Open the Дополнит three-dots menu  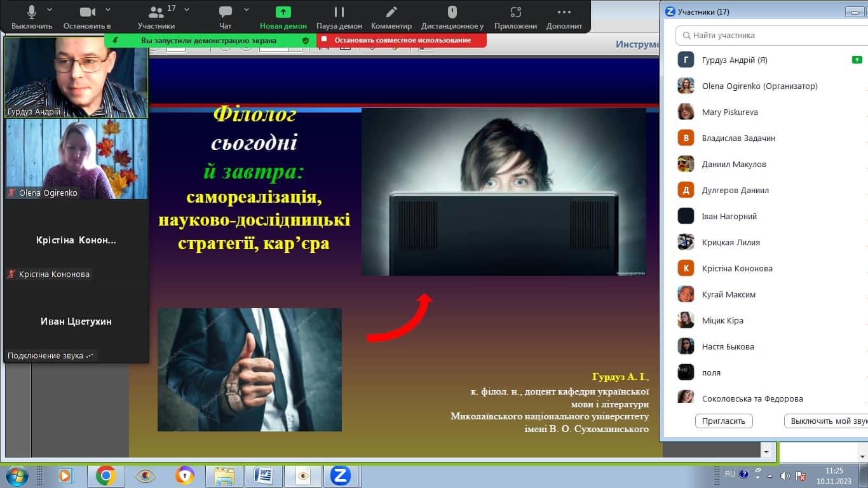[564, 13]
